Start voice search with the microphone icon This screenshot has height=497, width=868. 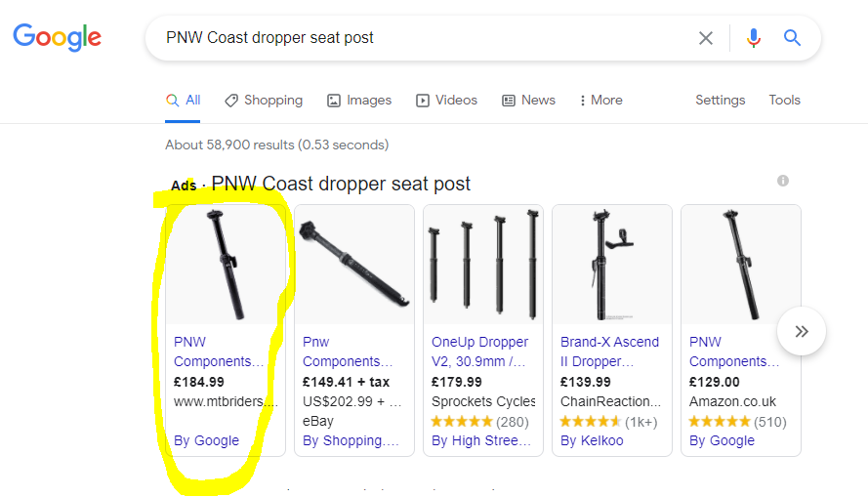click(753, 38)
